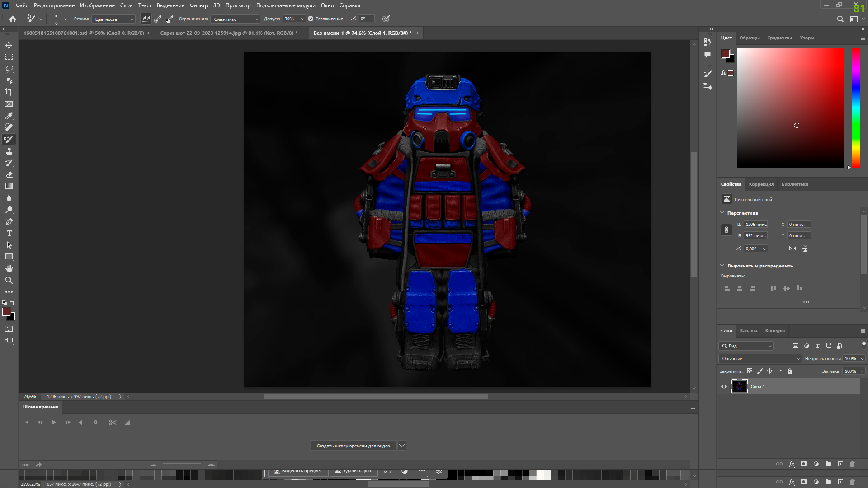Select the Horizontal Type tool
The image size is (868, 488).
click(9, 233)
